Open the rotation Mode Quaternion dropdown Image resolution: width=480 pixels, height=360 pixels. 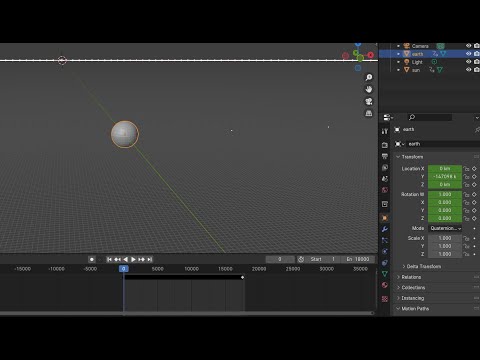click(x=445, y=228)
